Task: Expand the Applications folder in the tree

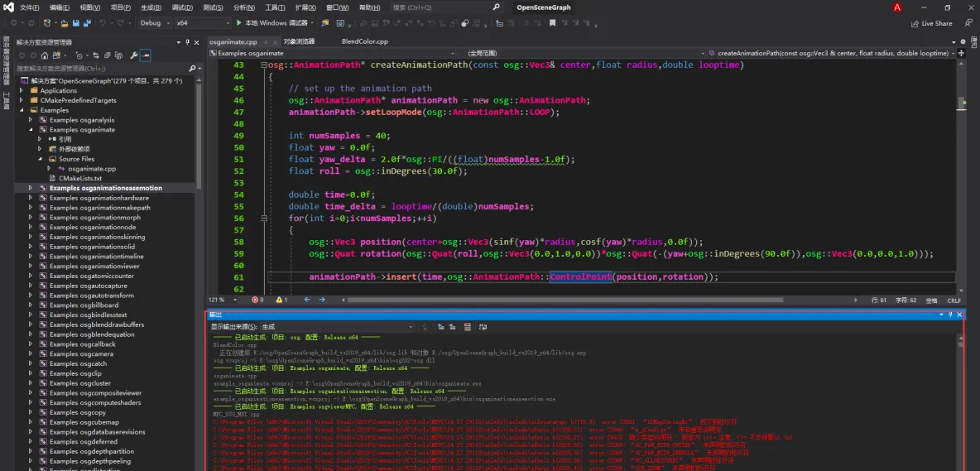Action: point(22,90)
